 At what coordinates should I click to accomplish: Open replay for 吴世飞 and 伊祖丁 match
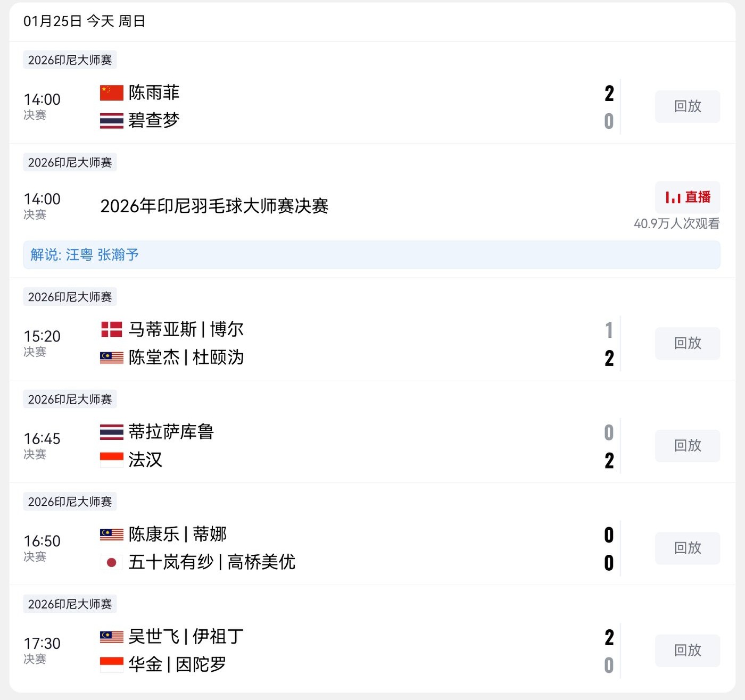(x=687, y=650)
